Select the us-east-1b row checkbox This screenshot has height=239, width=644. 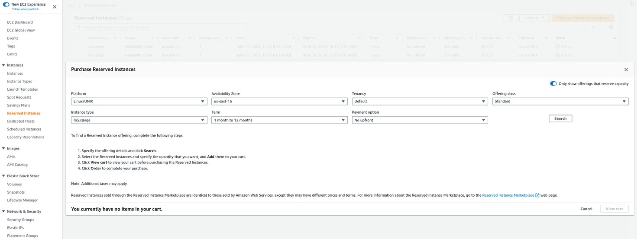(x=76, y=55)
